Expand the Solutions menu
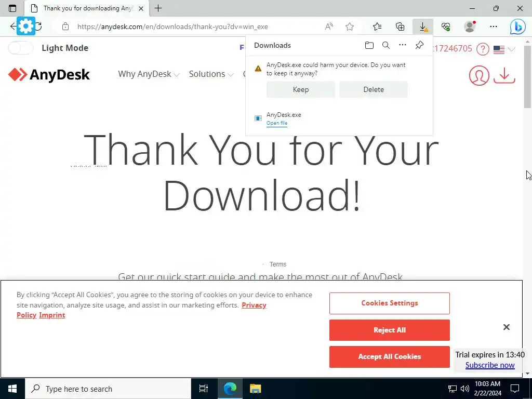The width and height of the screenshot is (532, 399). pos(211,74)
